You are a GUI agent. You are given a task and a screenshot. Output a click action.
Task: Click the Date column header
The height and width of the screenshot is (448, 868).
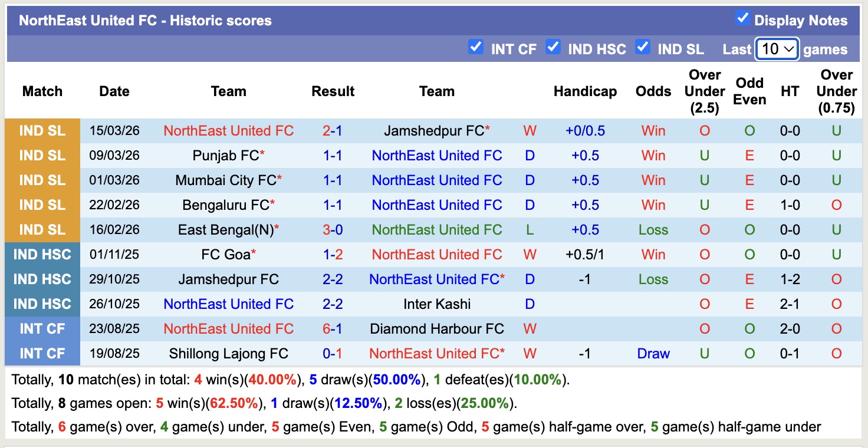(114, 91)
